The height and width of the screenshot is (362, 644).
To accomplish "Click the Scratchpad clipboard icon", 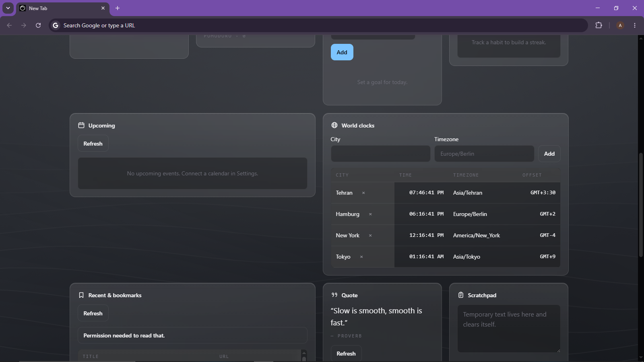I will 461,295.
